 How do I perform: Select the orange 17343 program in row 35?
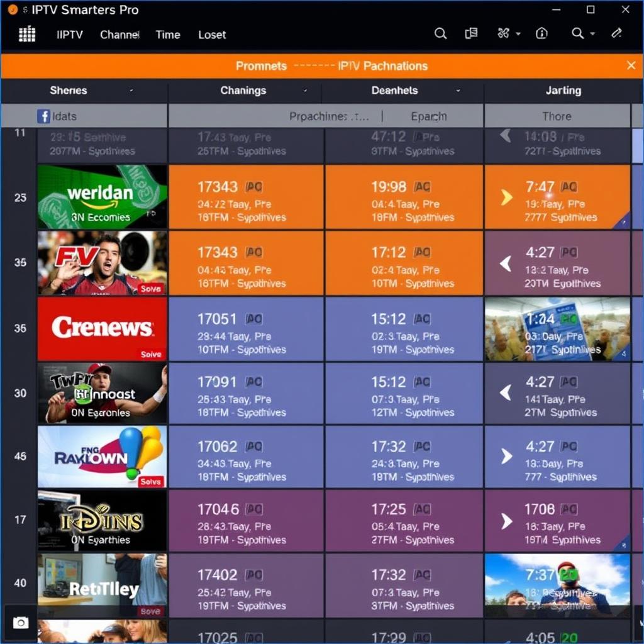coord(246,263)
